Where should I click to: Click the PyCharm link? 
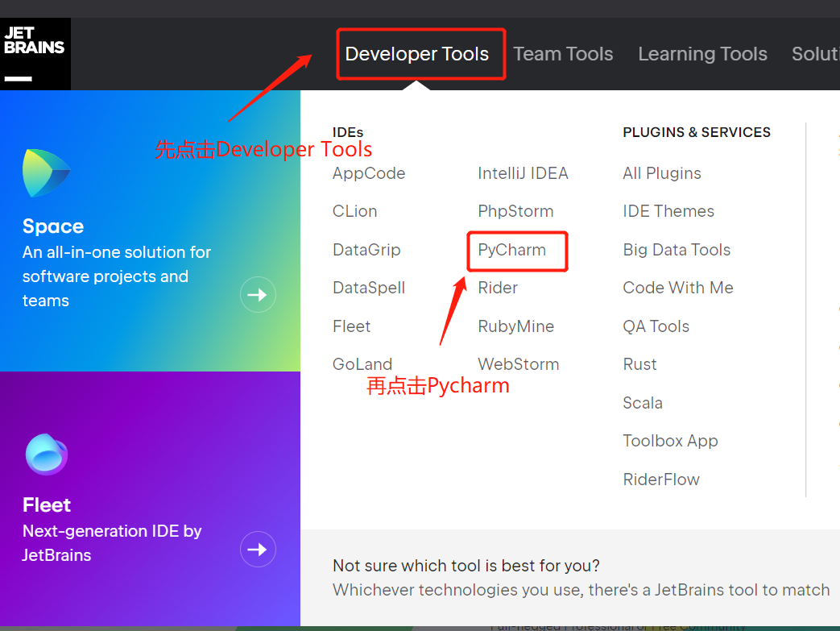511,250
